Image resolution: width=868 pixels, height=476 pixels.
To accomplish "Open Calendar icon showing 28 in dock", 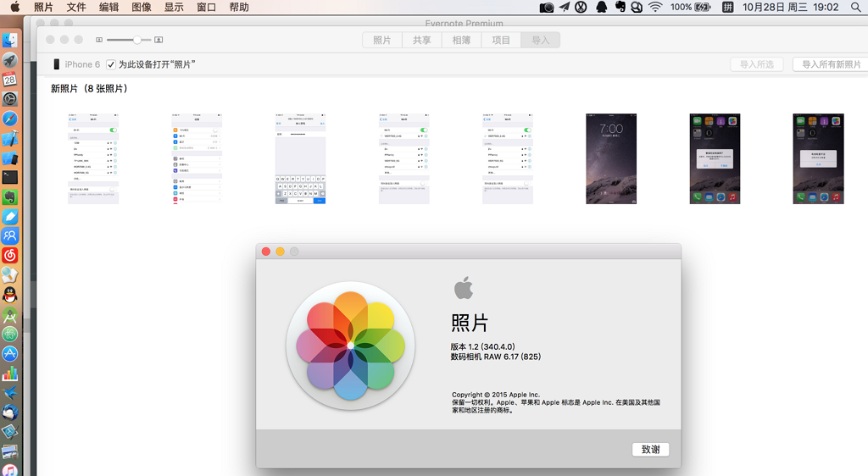I will [x=10, y=79].
